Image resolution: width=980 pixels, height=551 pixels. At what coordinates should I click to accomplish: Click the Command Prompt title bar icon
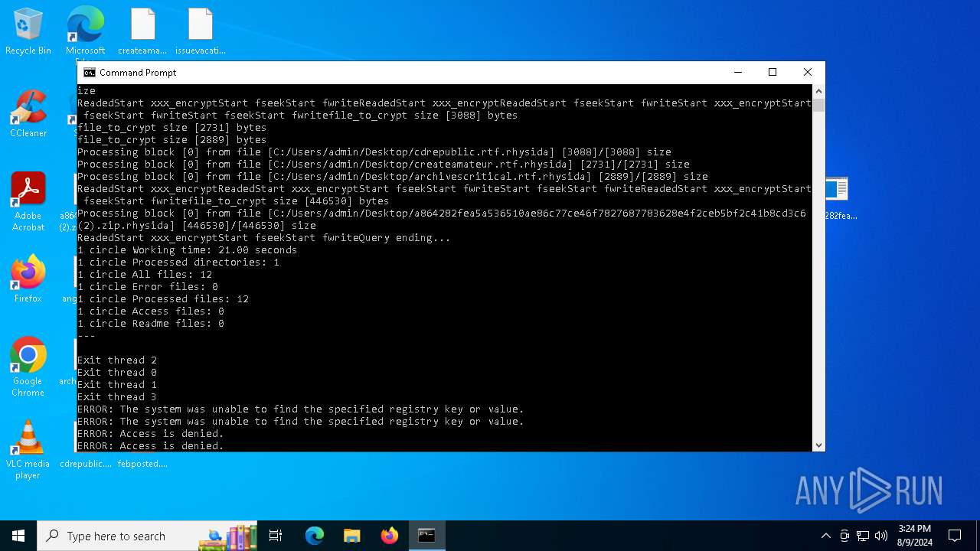point(90,73)
